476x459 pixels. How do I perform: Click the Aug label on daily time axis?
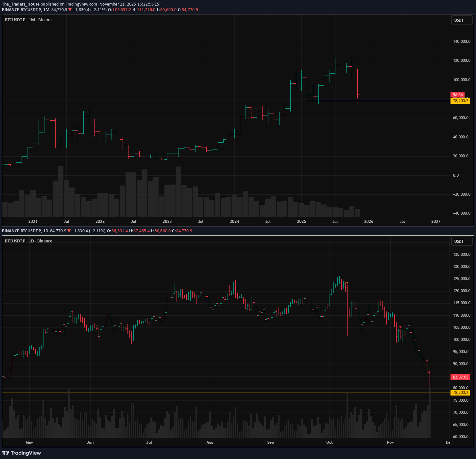[x=210, y=442]
